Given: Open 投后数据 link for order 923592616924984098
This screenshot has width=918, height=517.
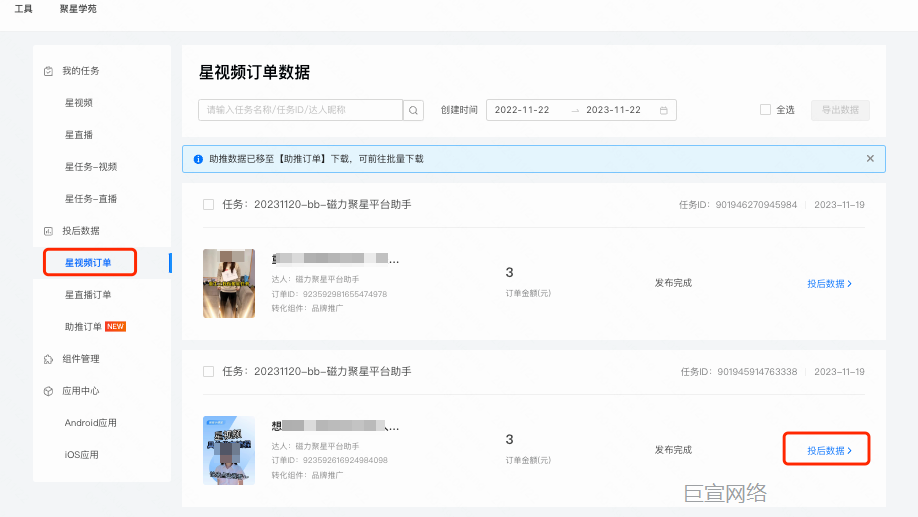Looking at the screenshot, I should tap(830, 451).
